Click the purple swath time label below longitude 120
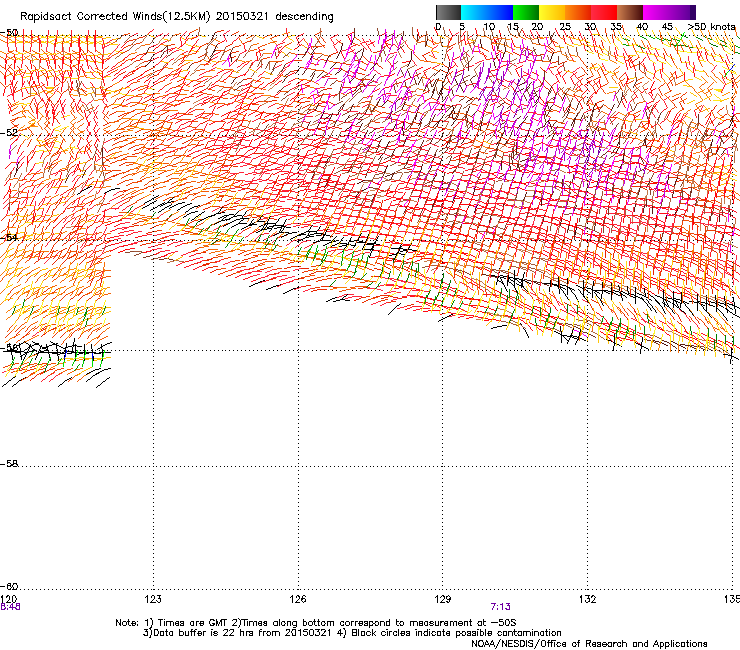The image size is (740, 650). tap(10, 607)
